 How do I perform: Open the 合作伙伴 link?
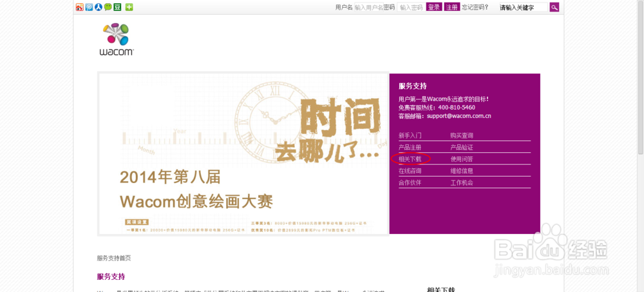[410, 182]
